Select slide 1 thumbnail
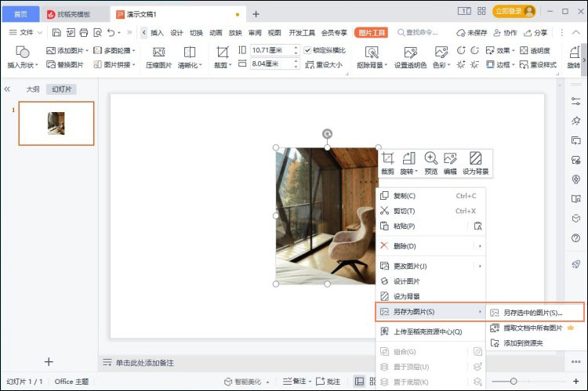Viewport: 588px width, 391px height. [56, 123]
